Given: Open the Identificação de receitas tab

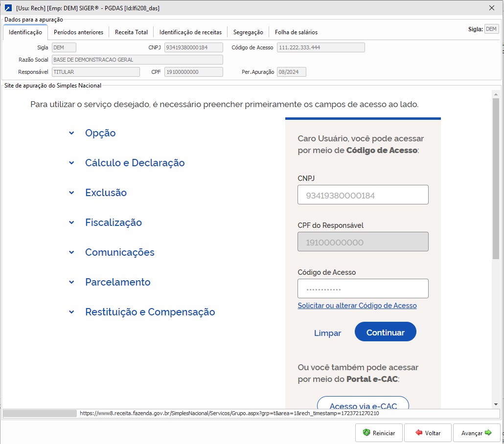Looking at the screenshot, I should click(191, 32).
